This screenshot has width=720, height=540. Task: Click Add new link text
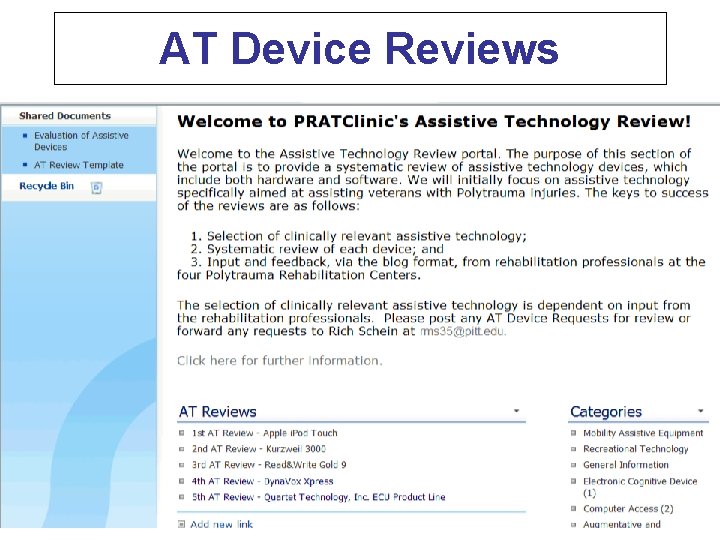[x=221, y=524]
